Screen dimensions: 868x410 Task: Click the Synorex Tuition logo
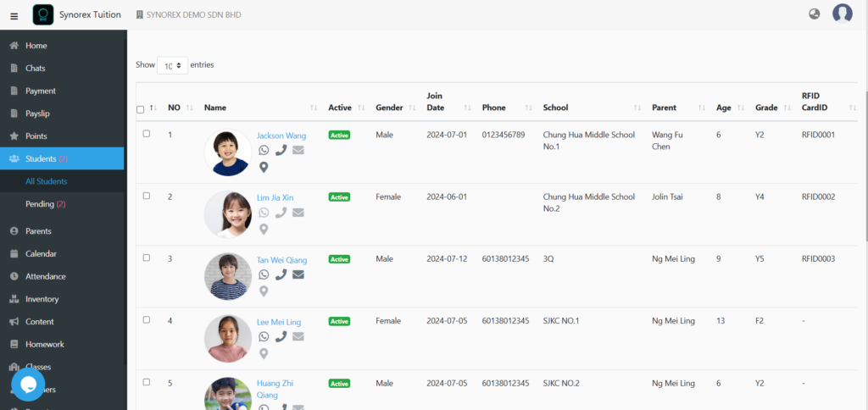coord(43,15)
